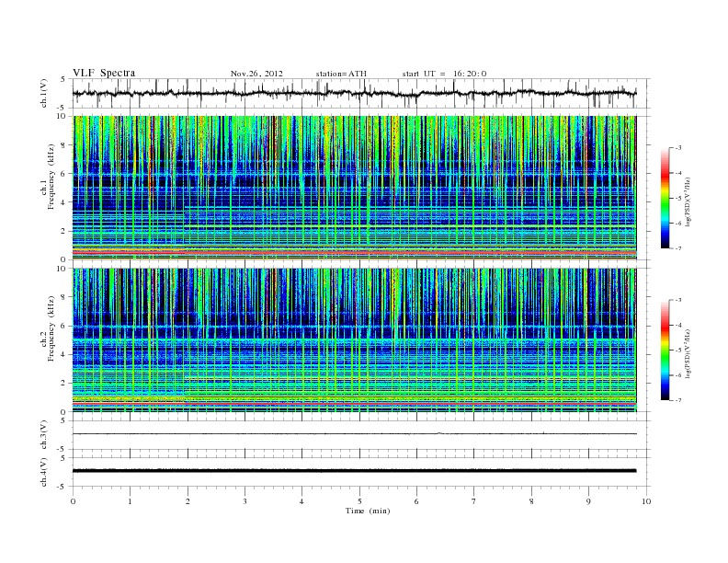Image resolution: width=728 pixels, height=563 pixels.
Task: Click the time axis tick label '2'
Action: click(x=188, y=501)
